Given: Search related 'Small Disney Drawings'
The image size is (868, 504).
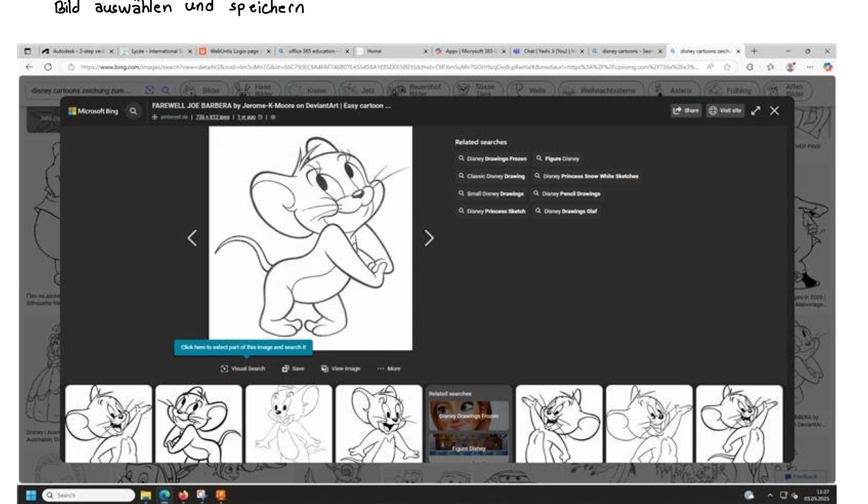Looking at the screenshot, I should [x=491, y=194].
